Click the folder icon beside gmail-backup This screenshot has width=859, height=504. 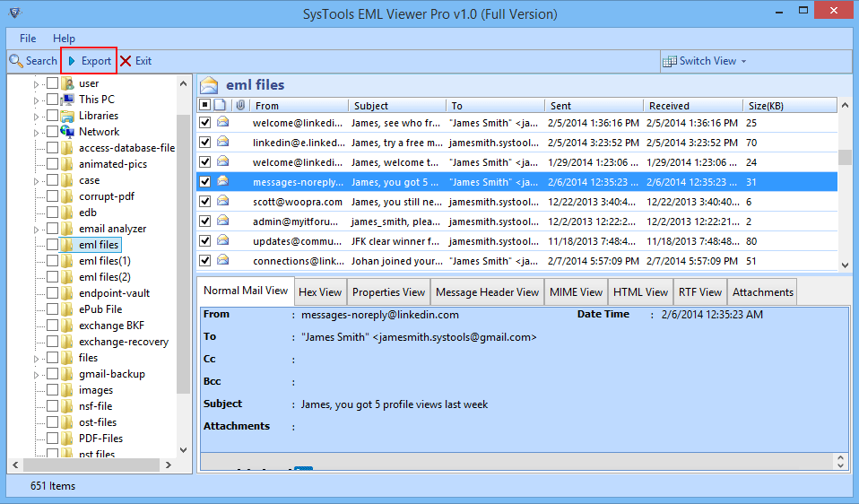[x=67, y=374]
